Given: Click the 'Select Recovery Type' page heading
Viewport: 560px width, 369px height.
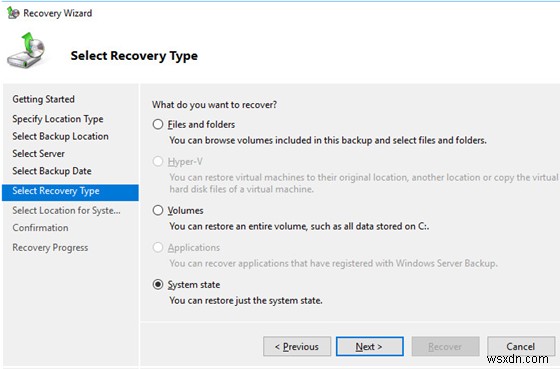Looking at the screenshot, I should [134, 56].
